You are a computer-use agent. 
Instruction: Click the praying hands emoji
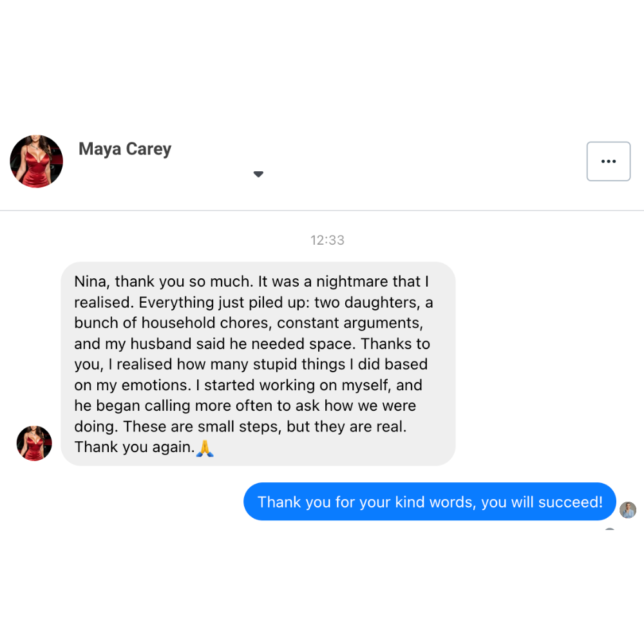(205, 448)
